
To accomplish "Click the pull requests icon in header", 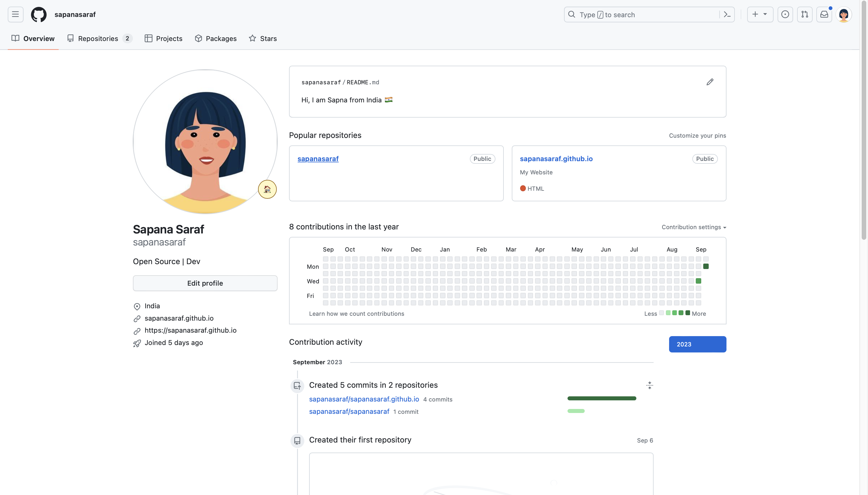I will (x=805, y=14).
